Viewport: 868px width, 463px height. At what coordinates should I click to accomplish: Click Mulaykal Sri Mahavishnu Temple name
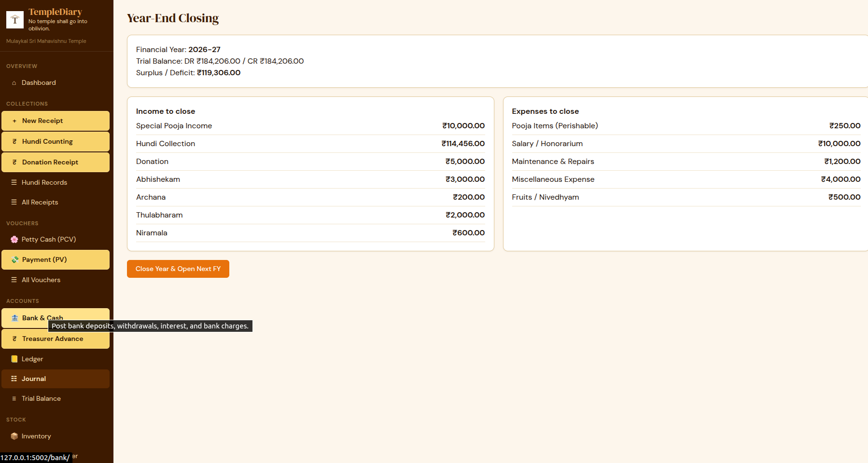click(x=46, y=41)
